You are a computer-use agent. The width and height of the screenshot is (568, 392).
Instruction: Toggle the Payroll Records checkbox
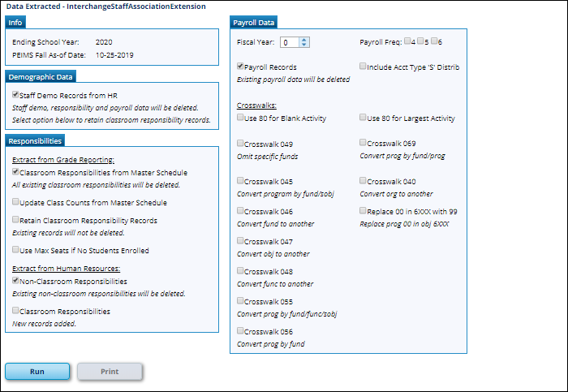pos(240,67)
